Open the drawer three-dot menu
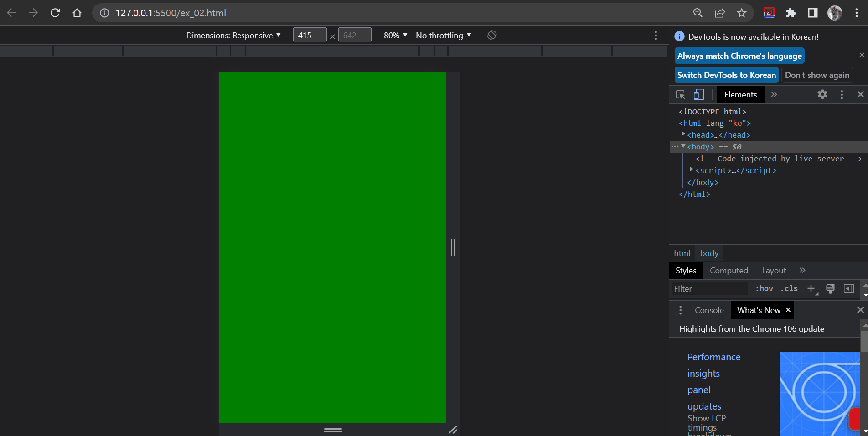Viewport: 868px width, 436px height. pyautogui.click(x=681, y=310)
